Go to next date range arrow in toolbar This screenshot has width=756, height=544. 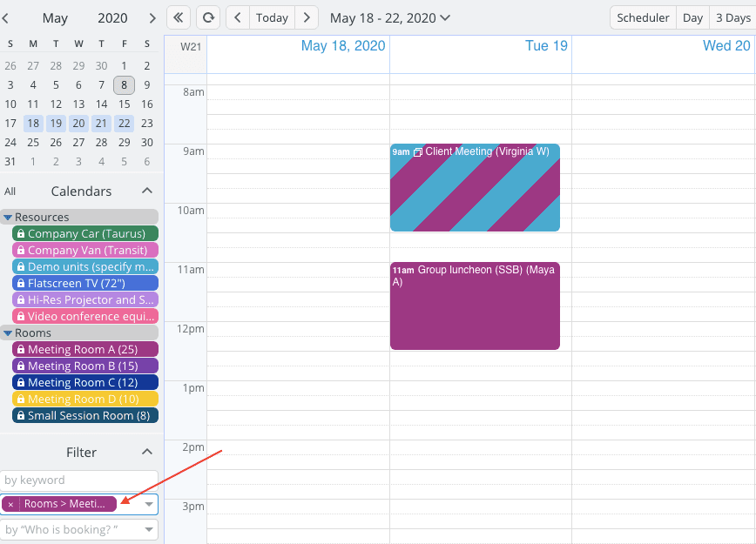coord(307,17)
